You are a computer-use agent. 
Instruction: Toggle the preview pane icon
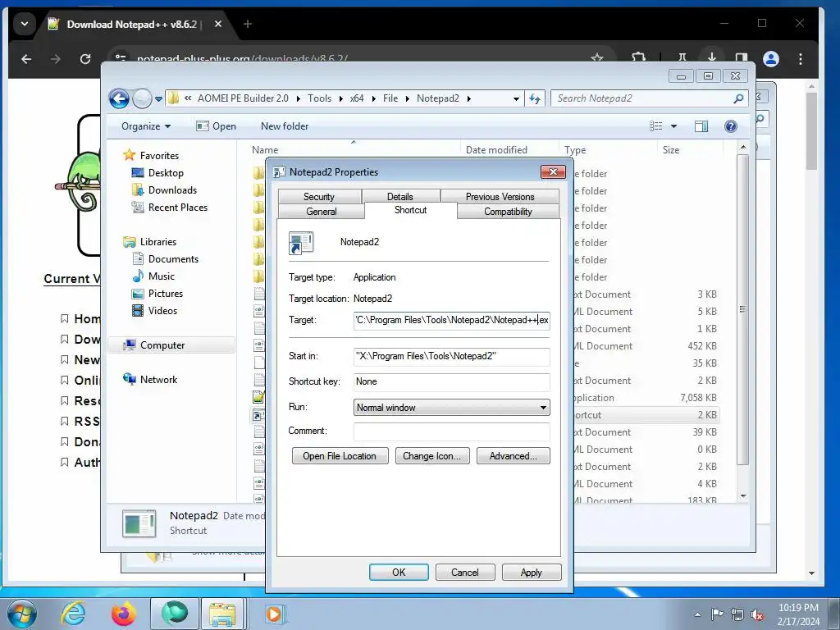click(701, 126)
